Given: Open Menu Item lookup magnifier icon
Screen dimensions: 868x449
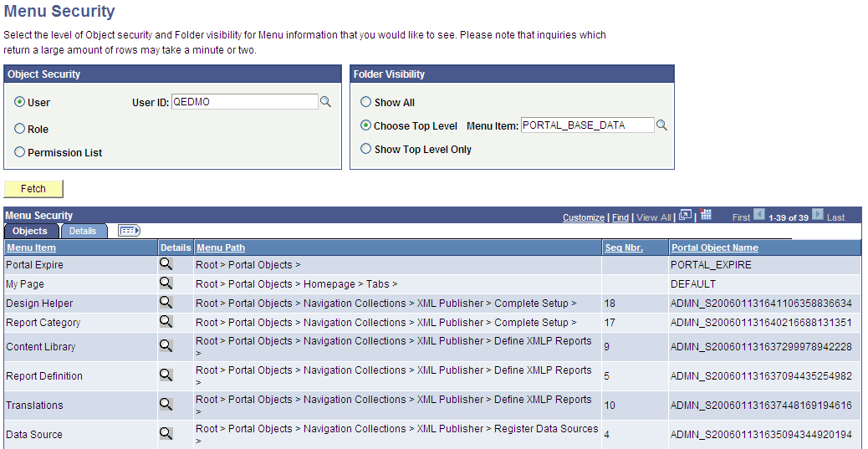Looking at the screenshot, I should [661, 125].
